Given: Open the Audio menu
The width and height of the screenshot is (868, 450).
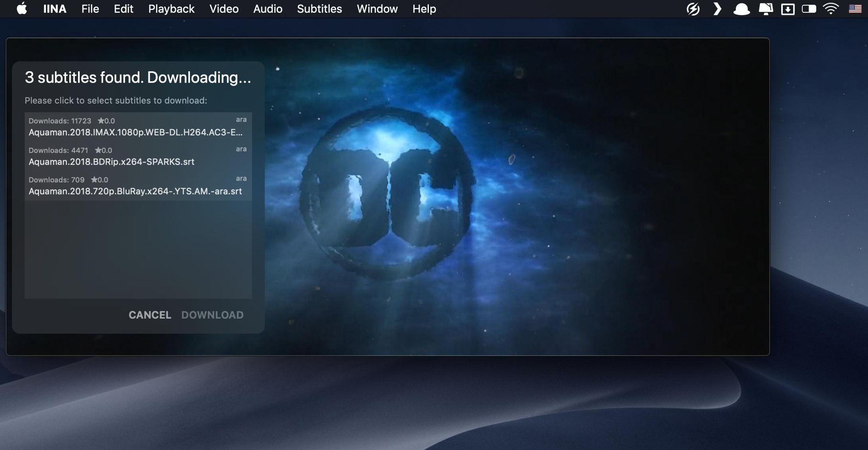Looking at the screenshot, I should [268, 9].
